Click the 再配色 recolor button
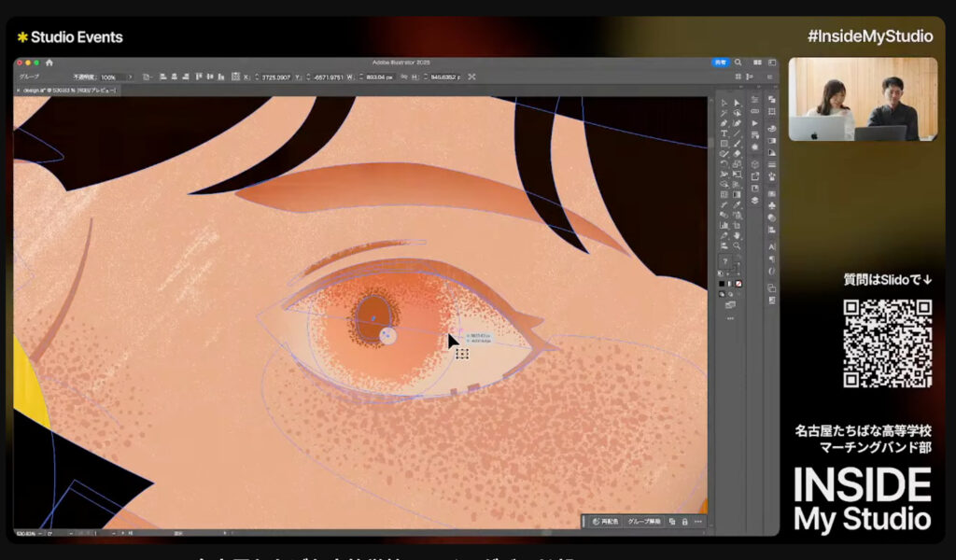Viewport: 956px width, 560px height. click(x=605, y=522)
